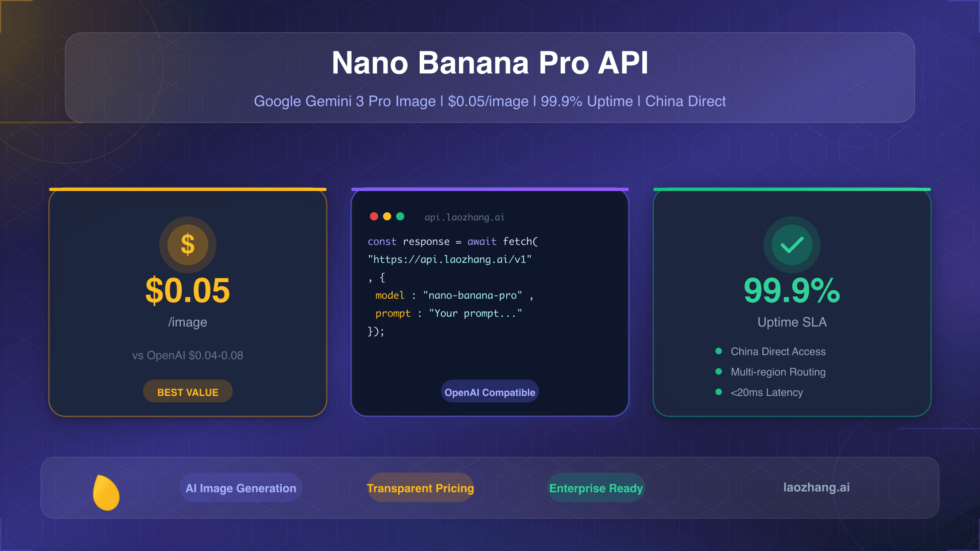
Task: Click the api.laozhang.ai title in the code window
Action: 464,217
